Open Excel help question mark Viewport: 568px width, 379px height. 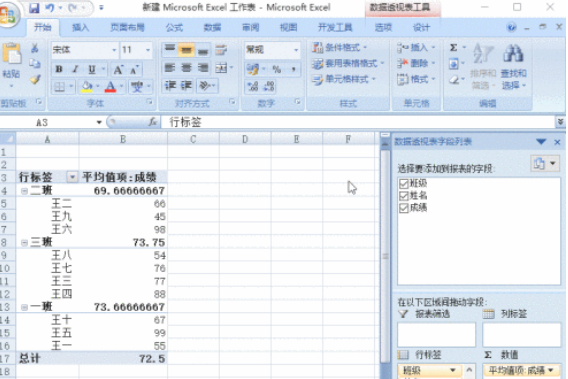pyautogui.click(x=511, y=27)
